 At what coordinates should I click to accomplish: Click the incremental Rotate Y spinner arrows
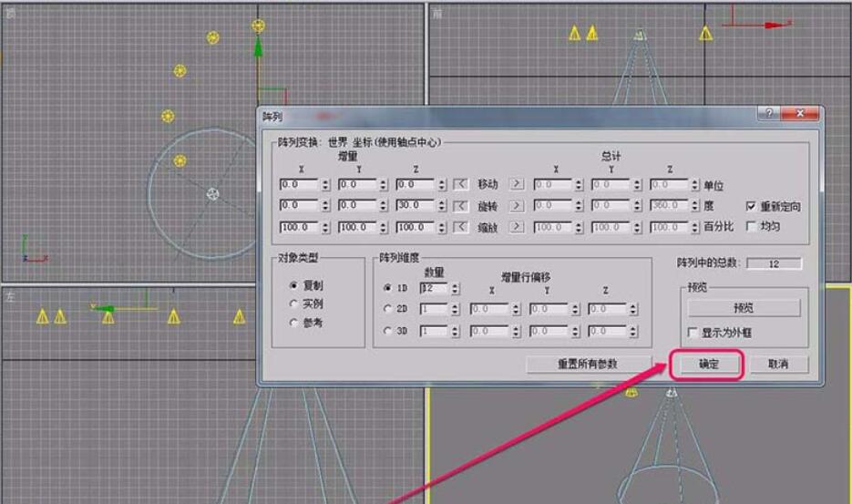[384, 205]
